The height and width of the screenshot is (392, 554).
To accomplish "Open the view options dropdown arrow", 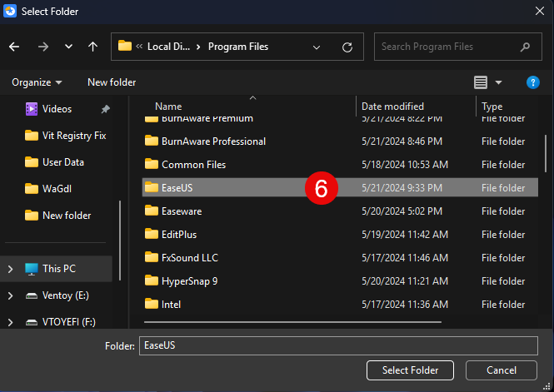I will pyautogui.click(x=498, y=82).
